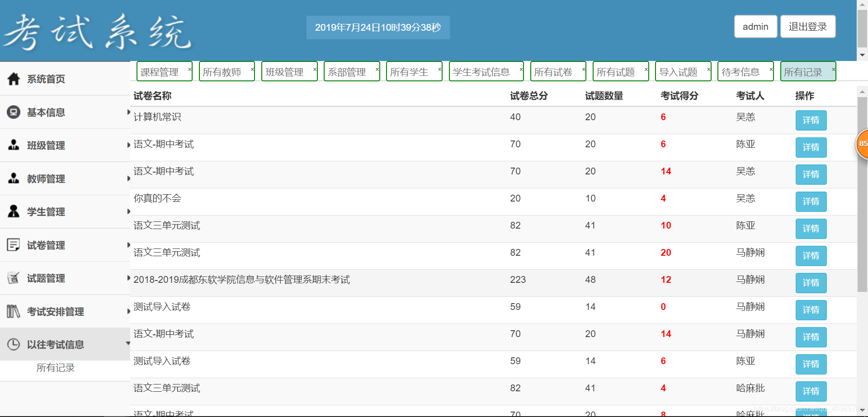Expand the 试卷管理 sidebar arrow
This screenshot has height=417, width=868.
pos(128,245)
